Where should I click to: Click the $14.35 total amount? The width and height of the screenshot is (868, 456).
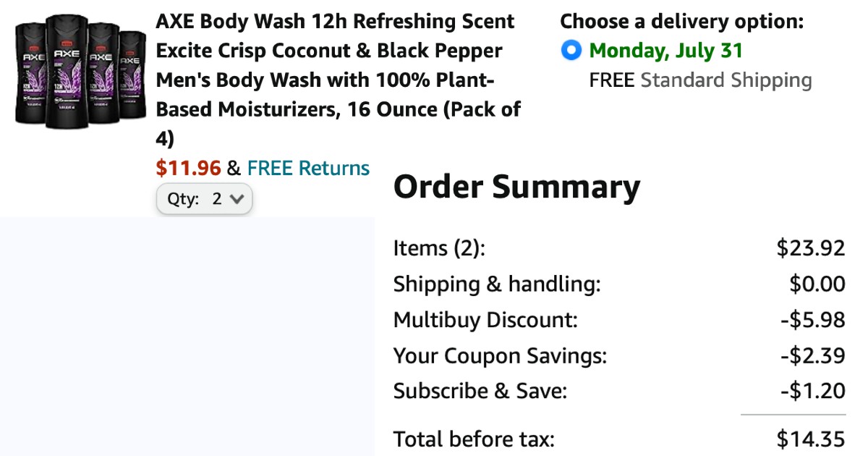[x=810, y=439]
